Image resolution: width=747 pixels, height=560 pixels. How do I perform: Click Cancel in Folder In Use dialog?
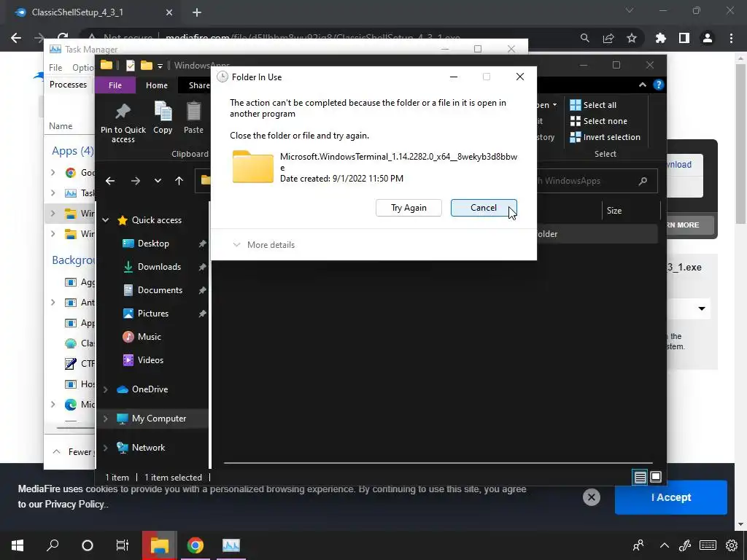click(x=484, y=208)
